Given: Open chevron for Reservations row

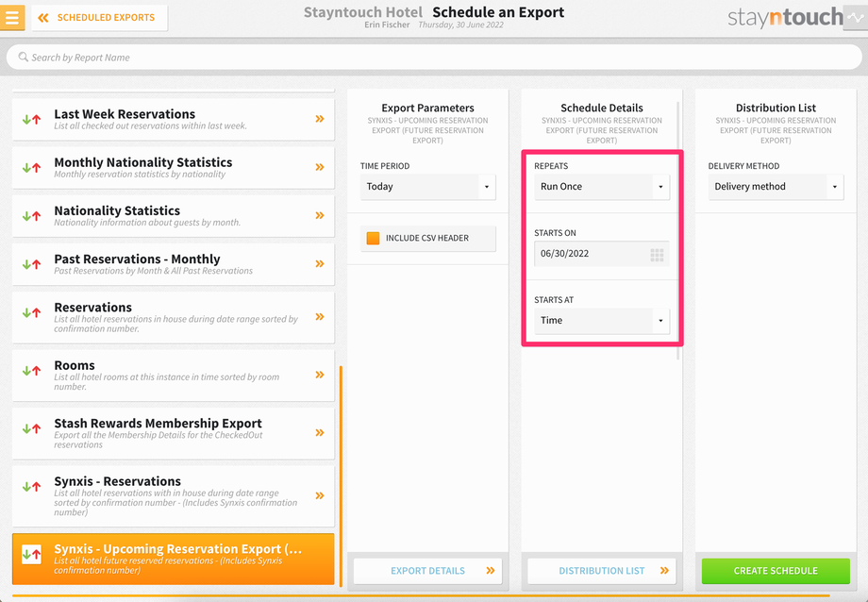Looking at the screenshot, I should [x=320, y=317].
